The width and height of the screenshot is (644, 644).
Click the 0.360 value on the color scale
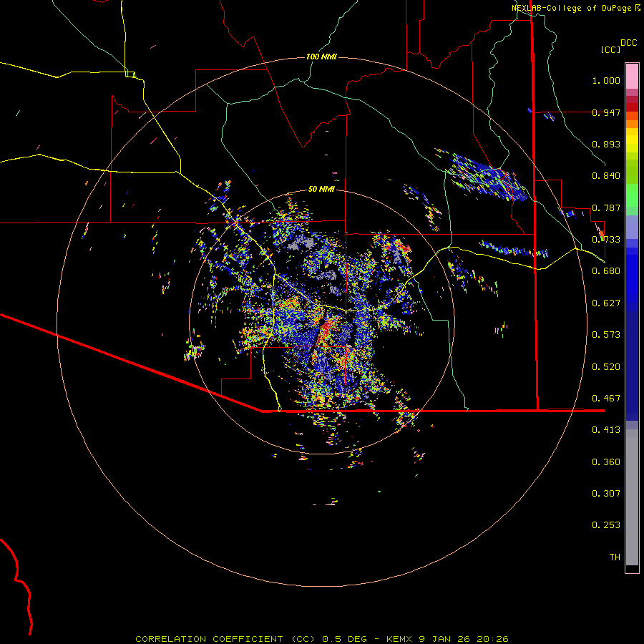click(606, 462)
